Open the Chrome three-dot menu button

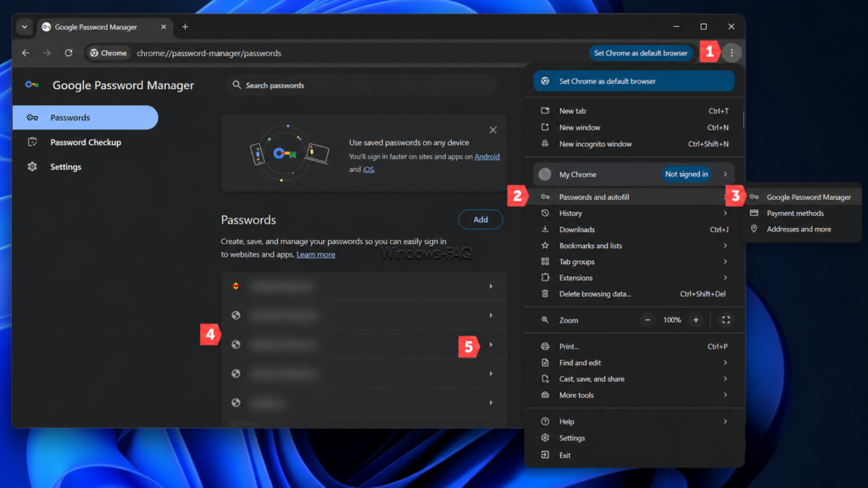(x=732, y=53)
